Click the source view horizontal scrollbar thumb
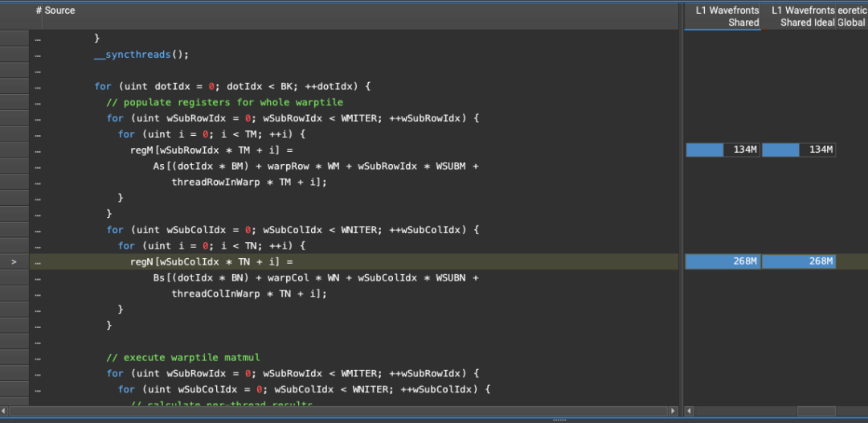This screenshot has width=868, height=423. pyautogui.click(x=339, y=412)
